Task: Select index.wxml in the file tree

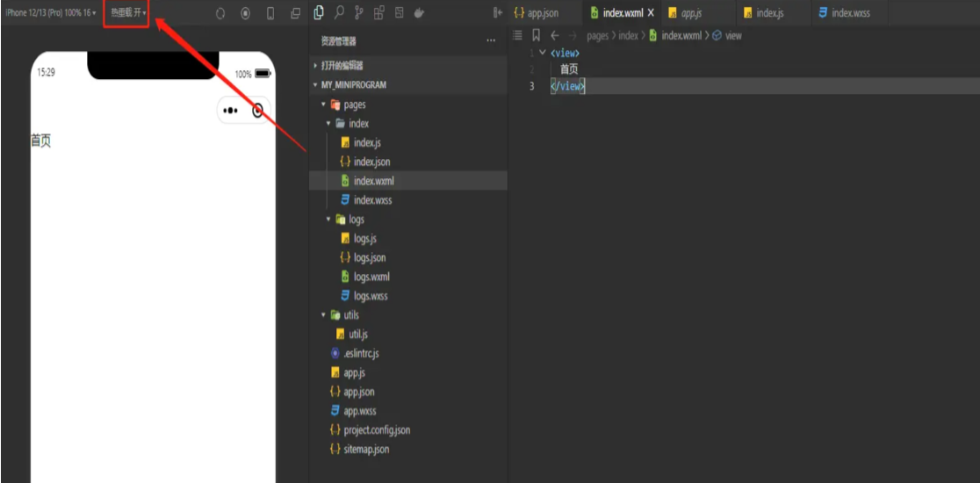Action: [407, 181]
